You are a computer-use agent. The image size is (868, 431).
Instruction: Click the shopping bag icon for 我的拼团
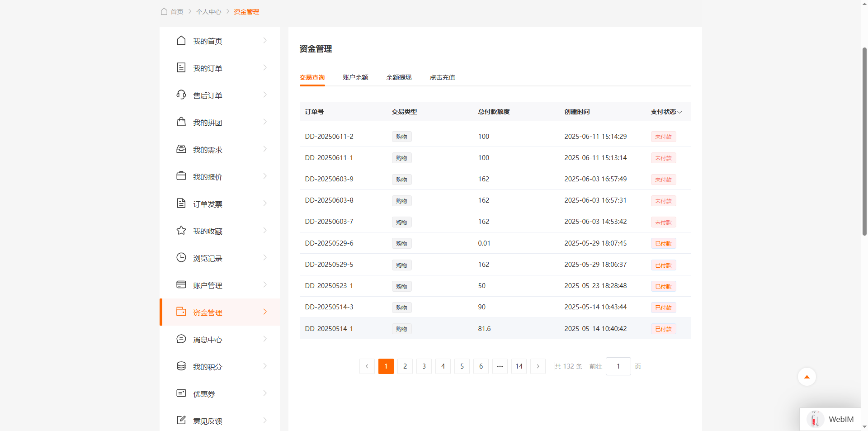181,122
